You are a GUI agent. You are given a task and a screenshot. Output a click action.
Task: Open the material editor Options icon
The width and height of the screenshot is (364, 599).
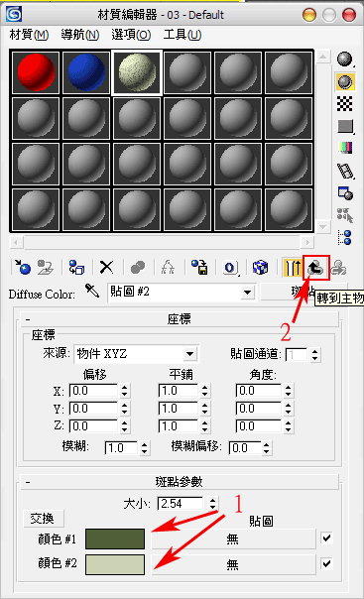[346, 193]
